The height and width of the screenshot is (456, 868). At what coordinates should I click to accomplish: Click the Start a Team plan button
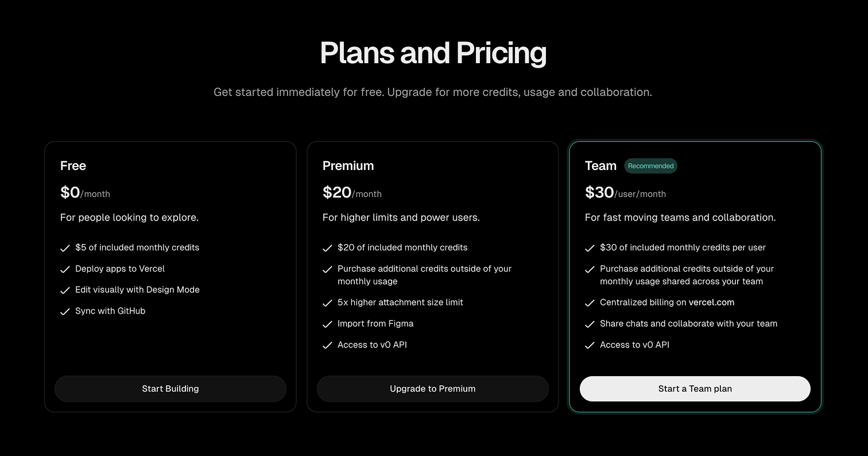pyautogui.click(x=695, y=389)
